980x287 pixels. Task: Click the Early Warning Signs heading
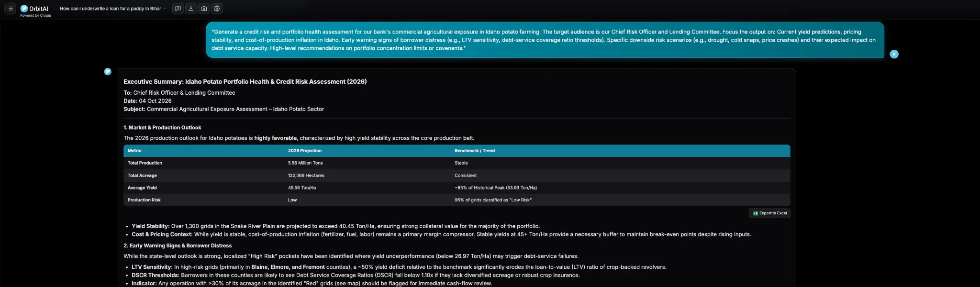(178, 246)
